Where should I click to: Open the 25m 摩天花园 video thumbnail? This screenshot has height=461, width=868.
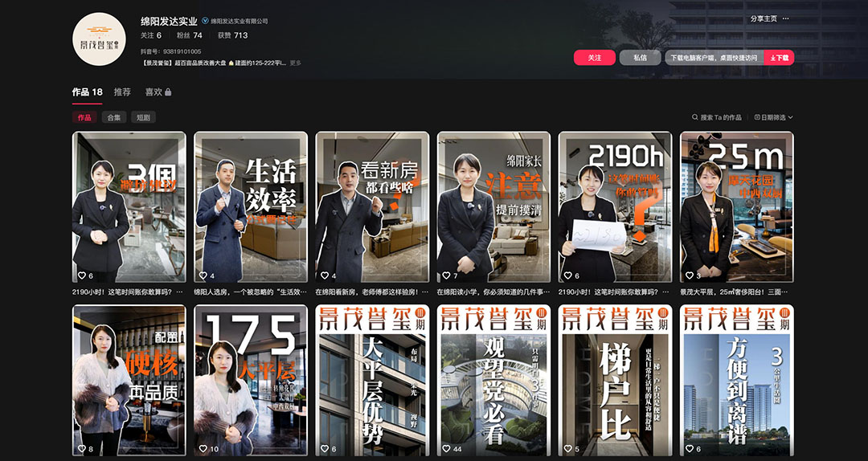click(x=737, y=207)
